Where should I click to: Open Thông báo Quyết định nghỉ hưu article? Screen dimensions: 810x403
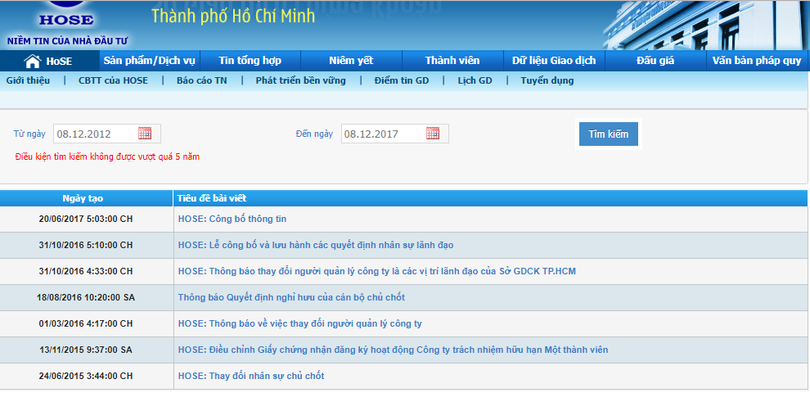[x=291, y=298]
